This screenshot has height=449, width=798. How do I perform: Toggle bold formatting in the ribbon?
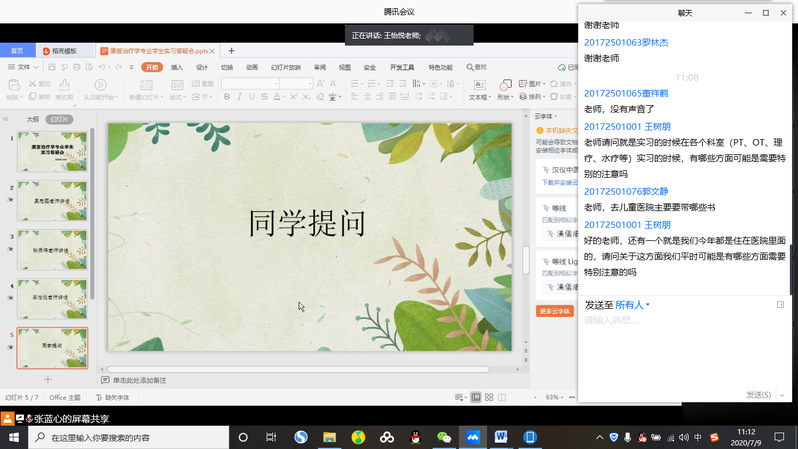(x=227, y=97)
